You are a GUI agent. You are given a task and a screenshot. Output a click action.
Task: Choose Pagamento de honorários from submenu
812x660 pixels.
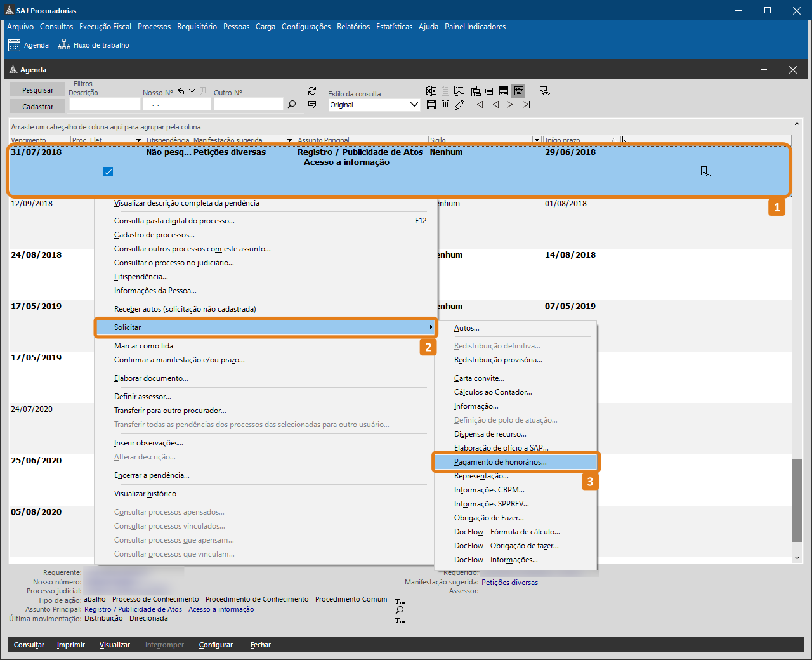click(x=515, y=462)
